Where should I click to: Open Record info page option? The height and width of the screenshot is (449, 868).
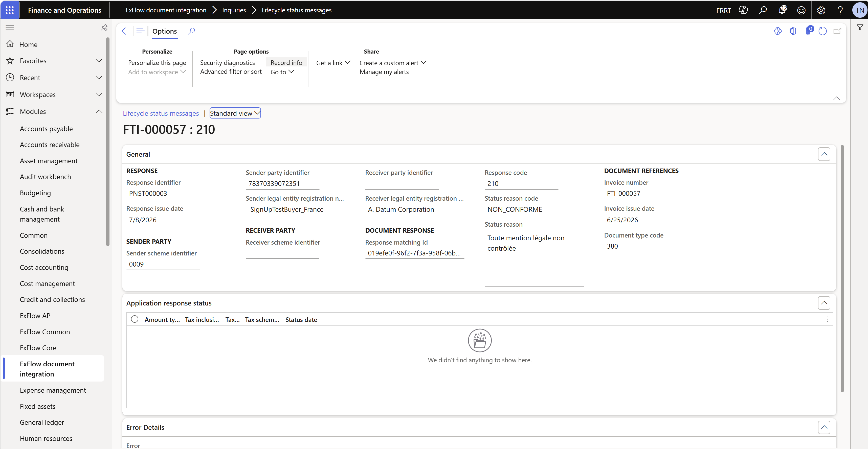tap(286, 62)
